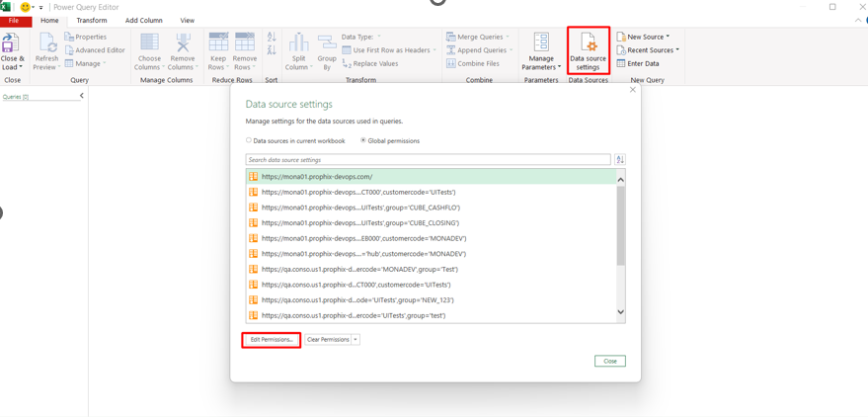Click the Keep Rows icon
The width and height of the screenshot is (868, 417).
coord(218,42)
